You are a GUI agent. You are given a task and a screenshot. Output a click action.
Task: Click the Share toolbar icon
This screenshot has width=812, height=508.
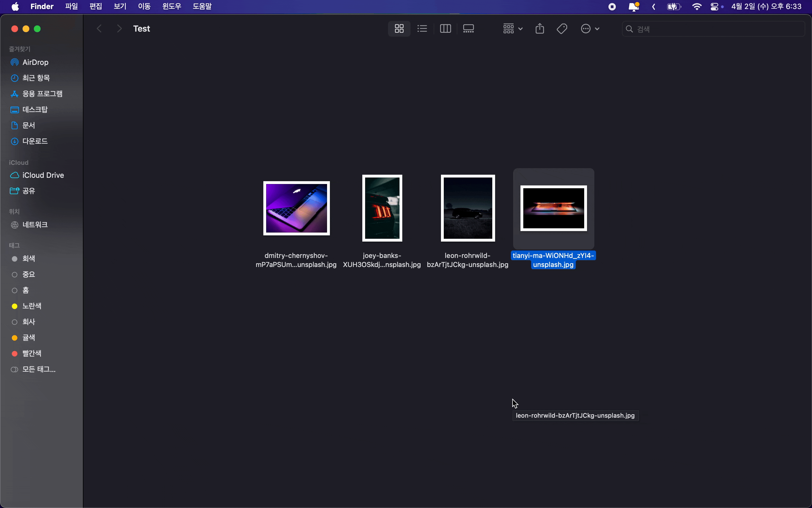540,29
